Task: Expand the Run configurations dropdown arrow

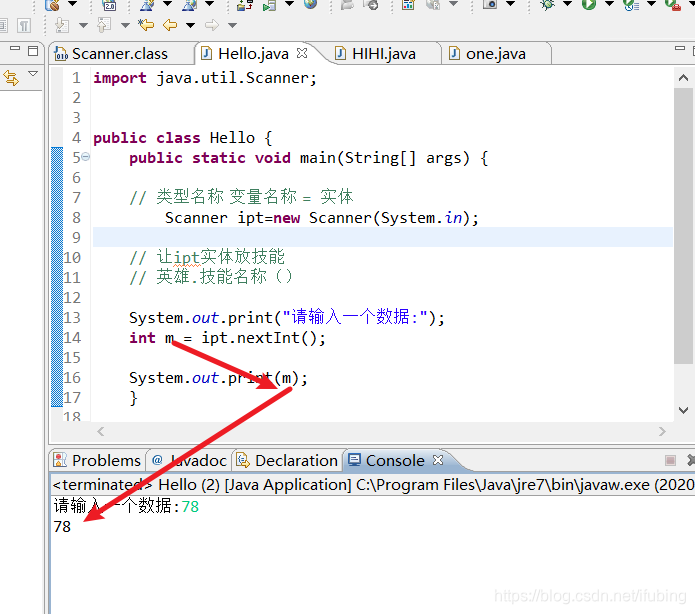Action: point(609,4)
